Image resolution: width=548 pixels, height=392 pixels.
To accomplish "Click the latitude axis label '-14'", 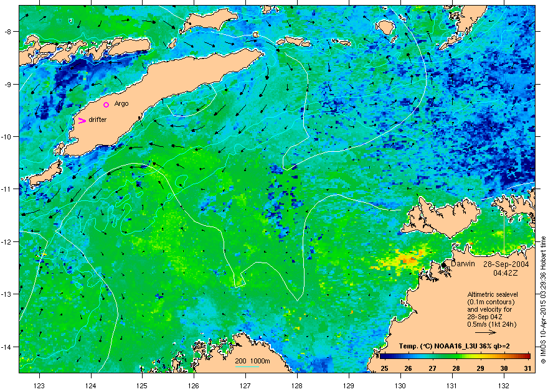I will pos(6,347).
